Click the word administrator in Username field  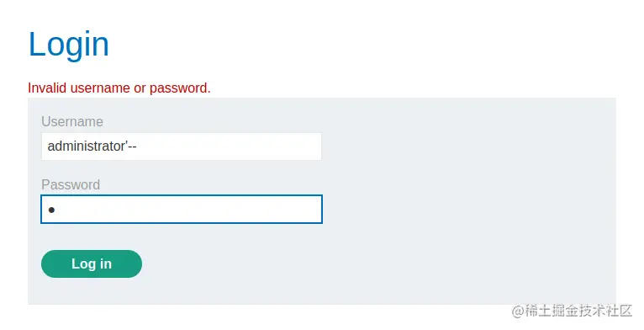point(87,146)
